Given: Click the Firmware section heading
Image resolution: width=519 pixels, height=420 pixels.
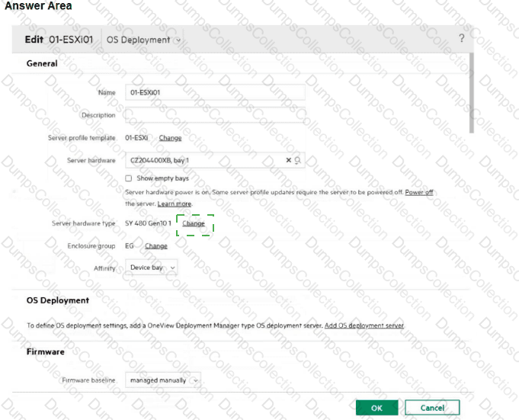Looking at the screenshot, I should click(46, 352).
